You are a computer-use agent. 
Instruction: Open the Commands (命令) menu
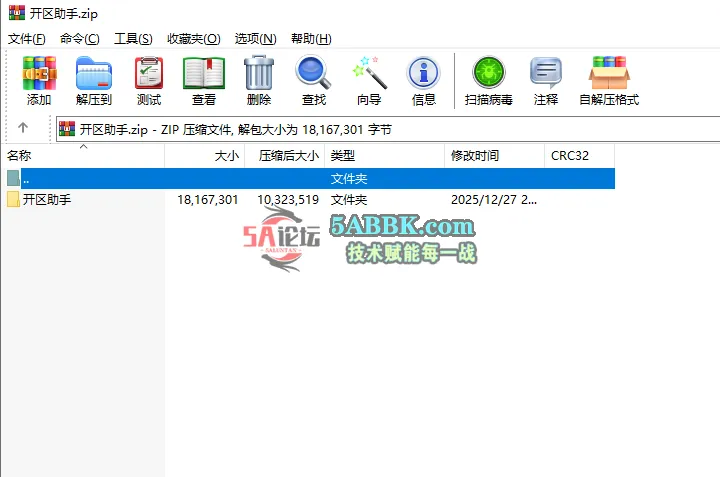coord(80,38)
